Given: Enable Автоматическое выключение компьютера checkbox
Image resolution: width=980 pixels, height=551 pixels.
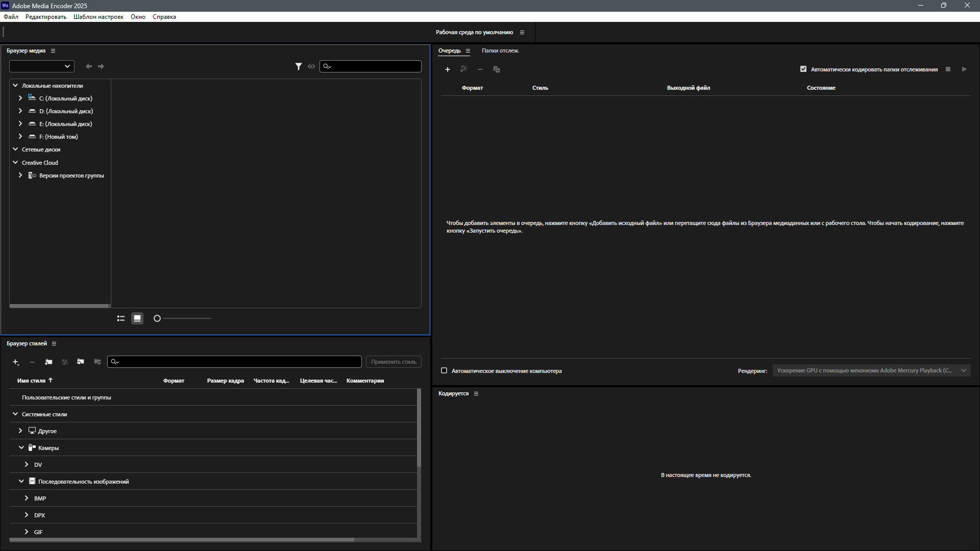Looking at the screenshot, I should point(444,371).
